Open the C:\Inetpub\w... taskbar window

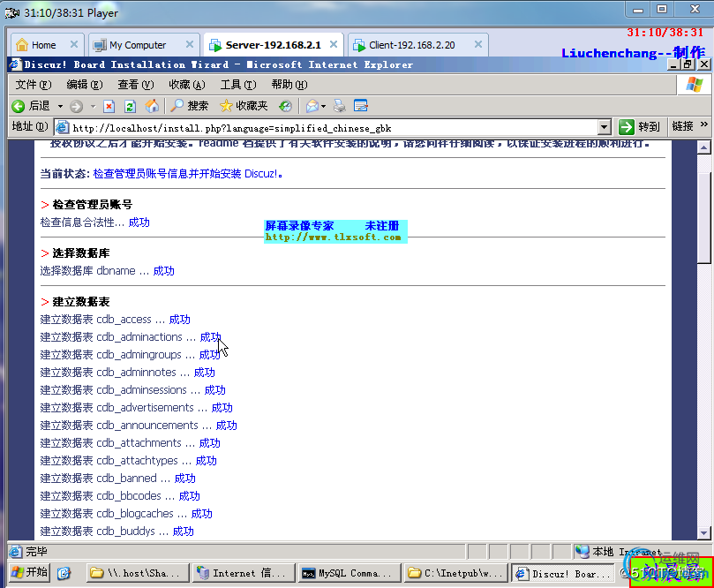(x=455, y=573)
